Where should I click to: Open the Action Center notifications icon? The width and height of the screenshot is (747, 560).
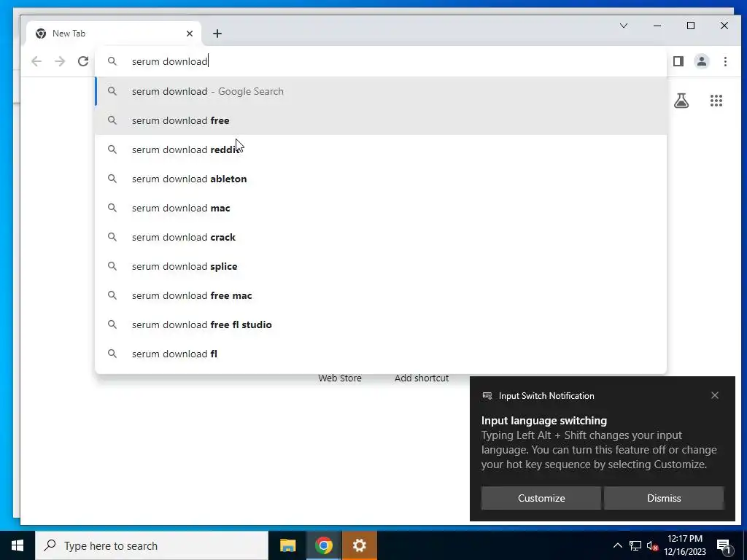(724, 546)
